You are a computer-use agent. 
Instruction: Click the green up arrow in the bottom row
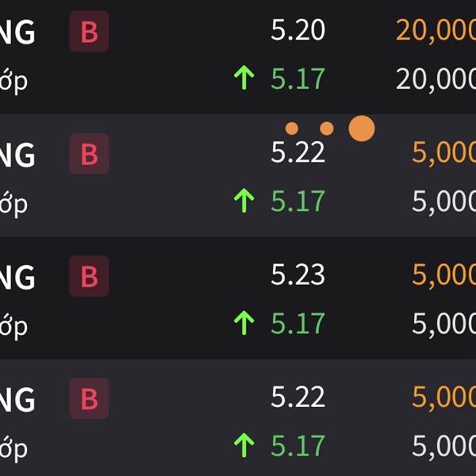(x=244, y=445)
